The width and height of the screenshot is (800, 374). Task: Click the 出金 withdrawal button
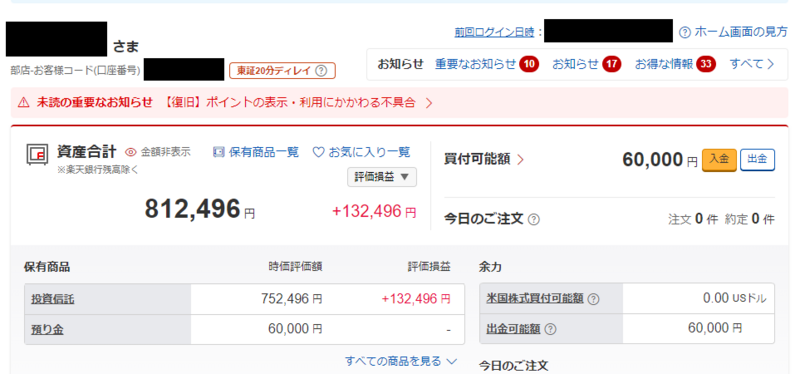pyautogui.click(x=758, y=160)
